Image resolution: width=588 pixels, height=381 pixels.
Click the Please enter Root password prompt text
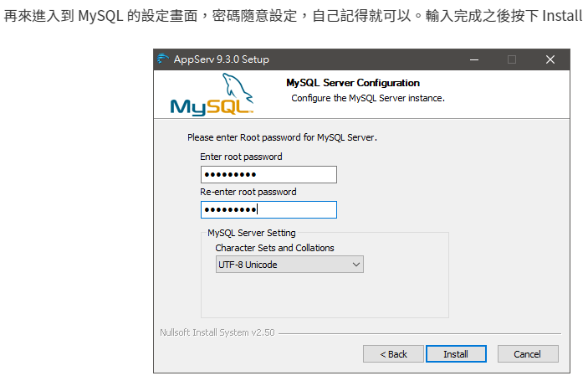click(x=283, y=136)
